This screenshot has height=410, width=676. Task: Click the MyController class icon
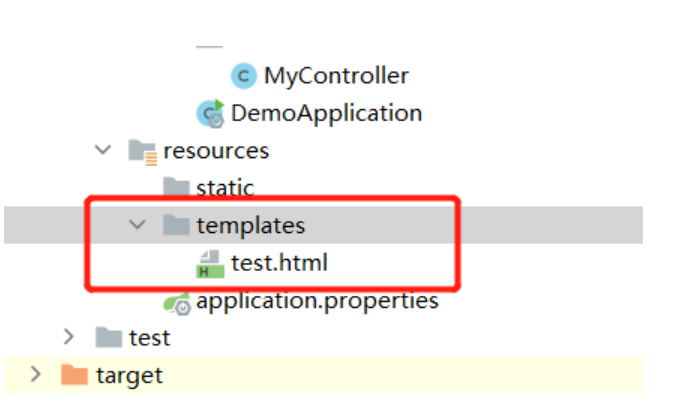tap(243, 75)
